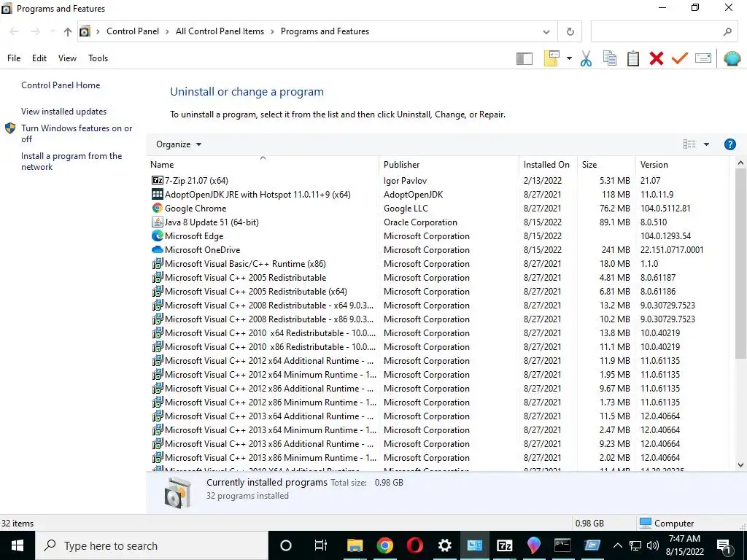Open Command Prompt taskbar icon
This screenshot has width=747, height=560.
pyautogui.click(x=562, y=545)
